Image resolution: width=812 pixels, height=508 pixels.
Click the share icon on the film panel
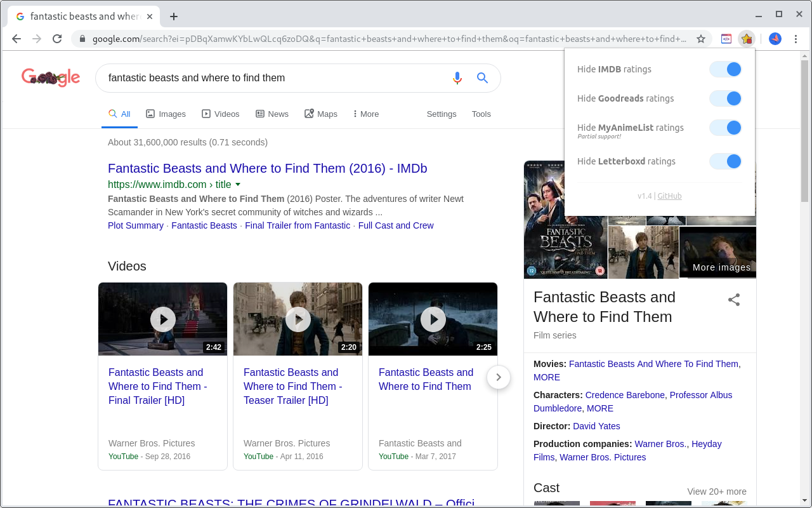[x=734, y=299]
